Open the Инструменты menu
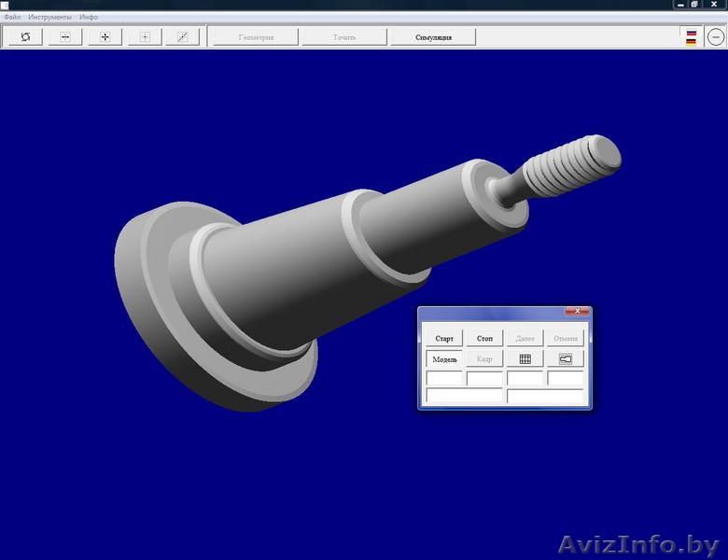Image resolution: width=728 pixels, height=560 pixels. [x=49, y=17]
